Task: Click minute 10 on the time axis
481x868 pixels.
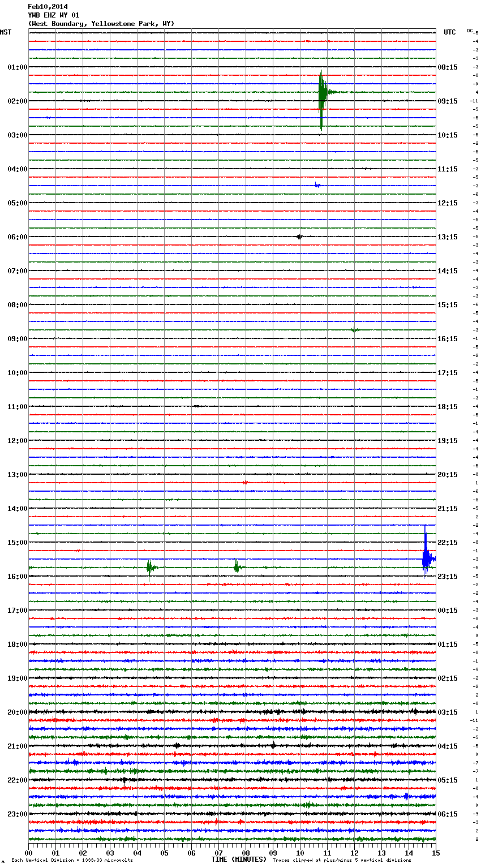Action: pyautogui.click(x=300, y=853)
